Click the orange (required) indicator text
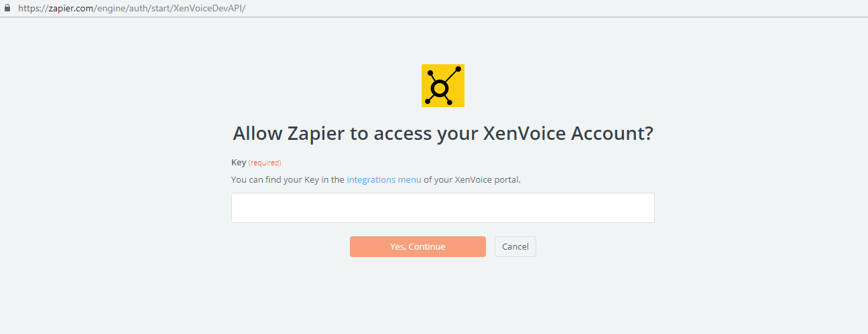This screenshot has height=334, width=868. [x=265, y=163]
